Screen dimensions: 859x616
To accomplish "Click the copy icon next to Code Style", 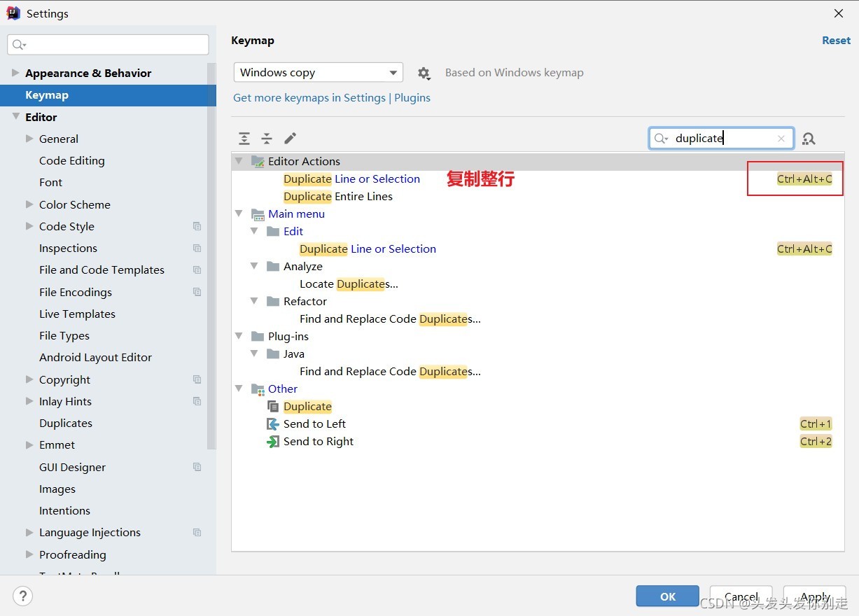I will tap(197, 226).
